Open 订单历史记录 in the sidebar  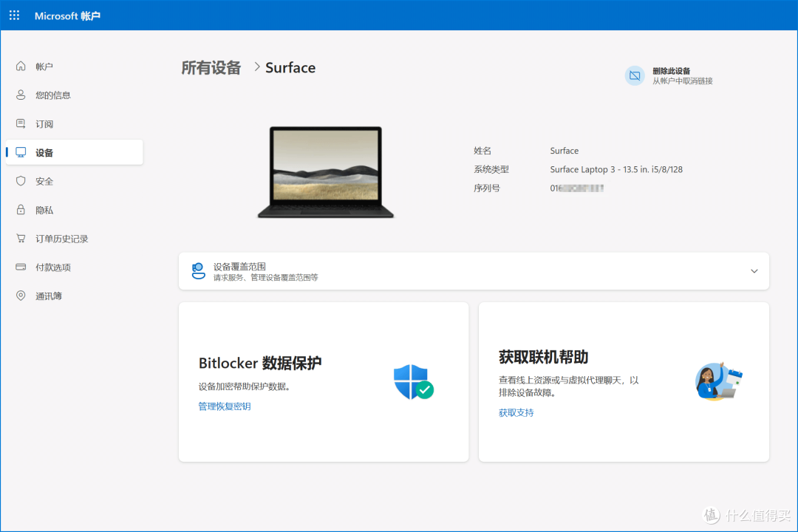61,239
